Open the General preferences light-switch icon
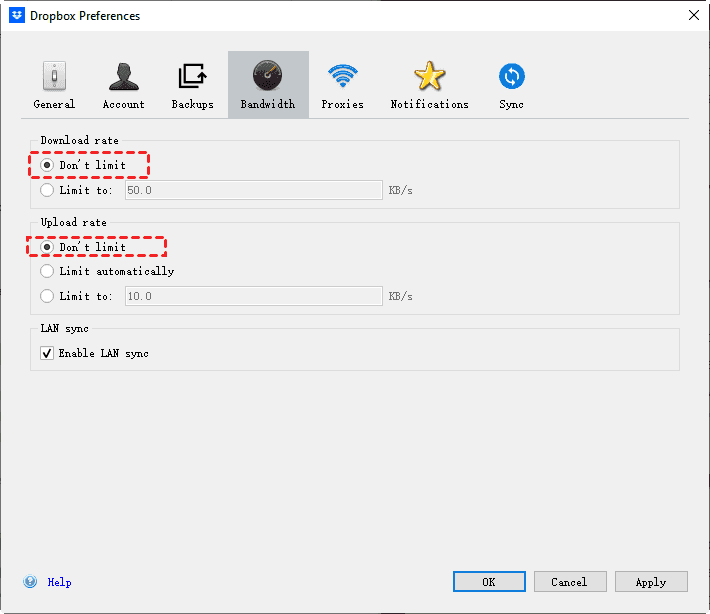This screenshot has width=710, height=614. click(54, 76)
